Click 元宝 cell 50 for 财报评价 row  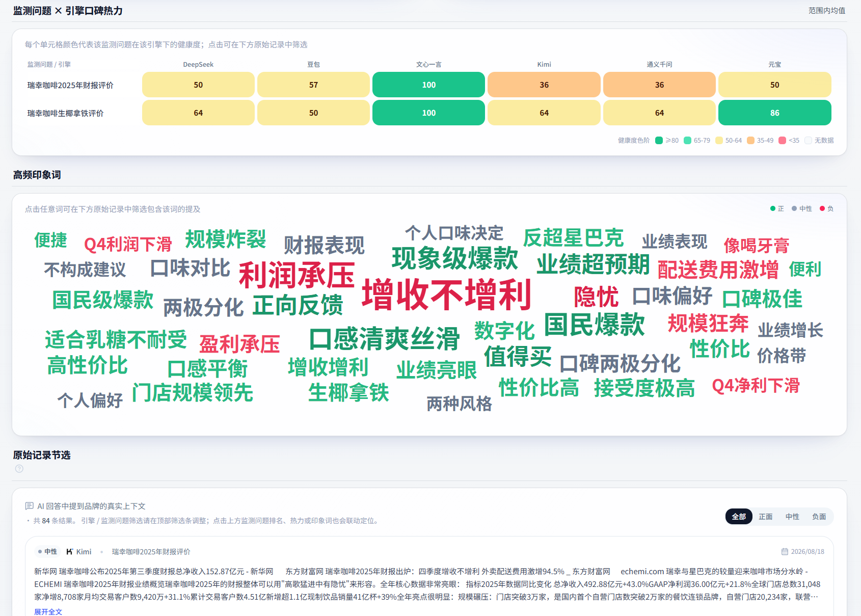point(775,85)
